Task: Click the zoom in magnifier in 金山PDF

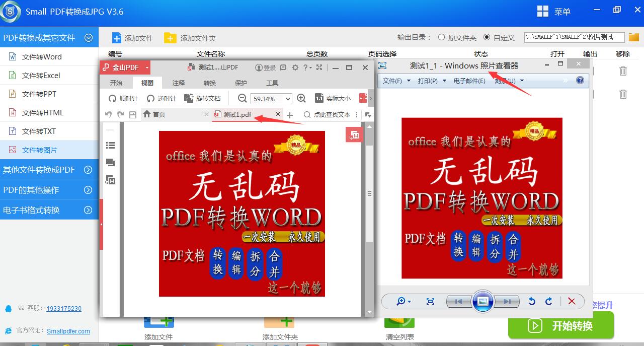Action: coord(301,98)
